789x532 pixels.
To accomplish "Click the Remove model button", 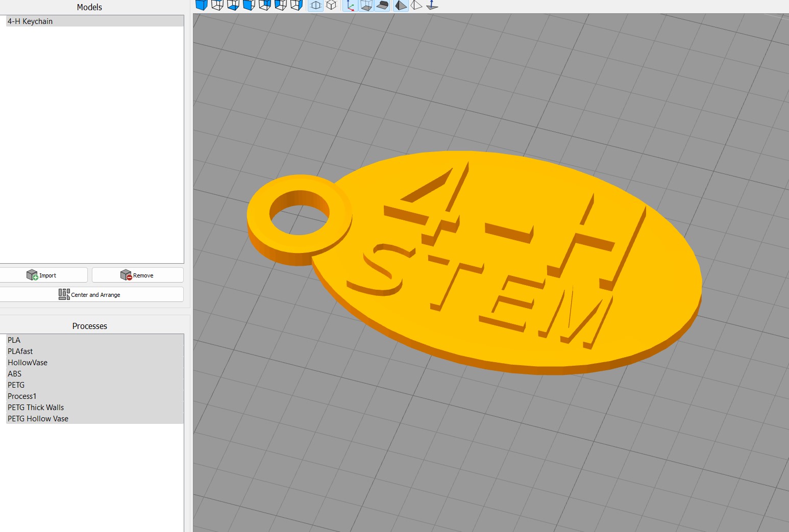I will [x=138, y=275].
